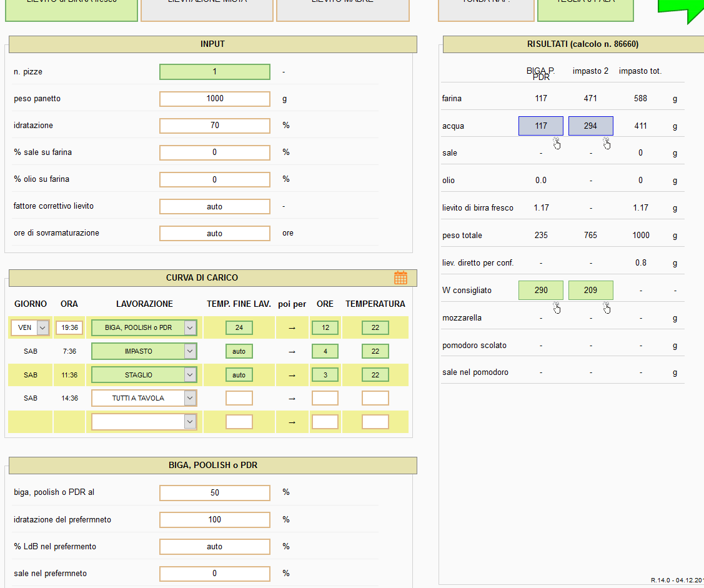Select the LIEVITO di BIRRA fresco tab
Image resolution: width=704 pixels, height=588 pixels.
[71, 11]
